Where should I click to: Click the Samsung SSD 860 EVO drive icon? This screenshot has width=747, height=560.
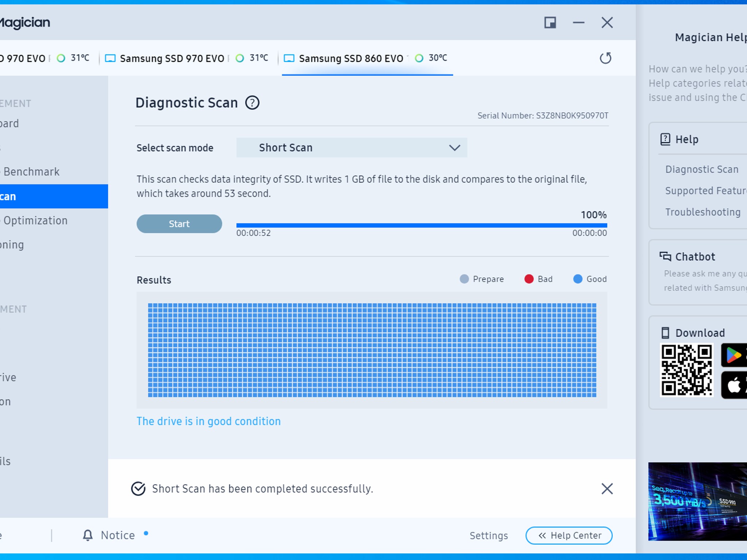(x=289, y=58)
